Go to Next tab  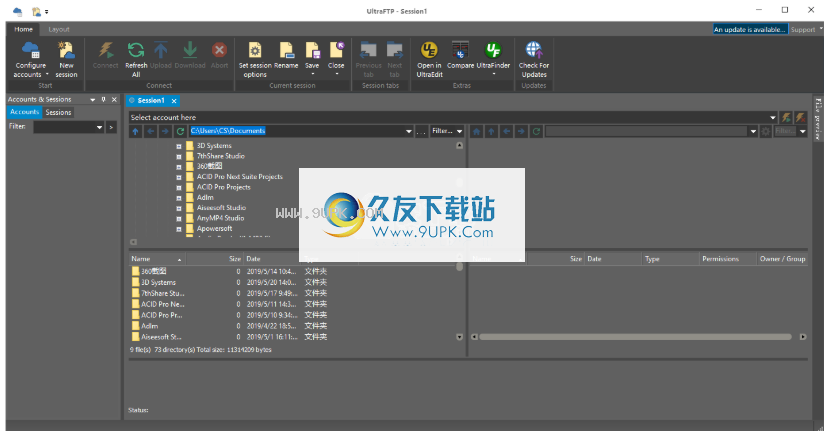point(395,59)
